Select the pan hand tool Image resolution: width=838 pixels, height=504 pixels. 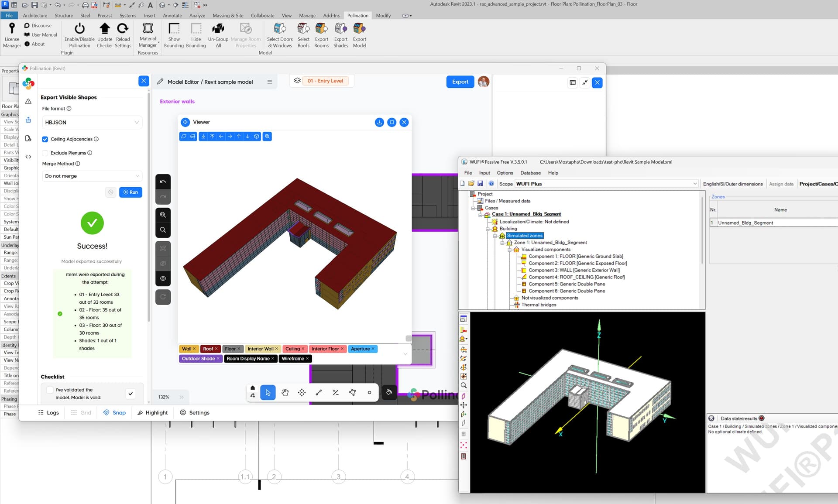pos(285,392)
